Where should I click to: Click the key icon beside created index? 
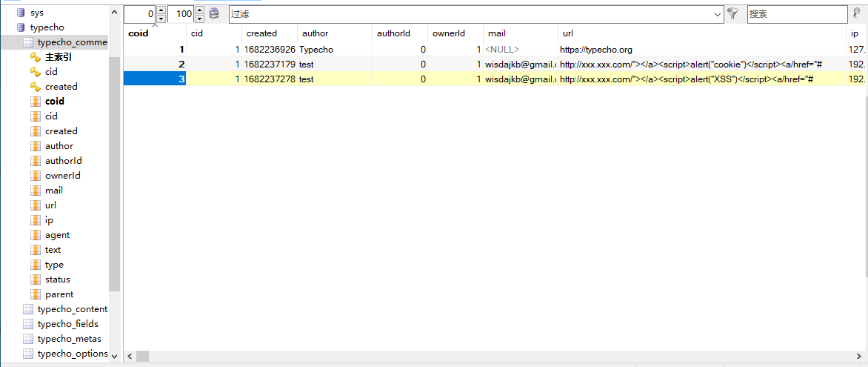click(36, 87)
